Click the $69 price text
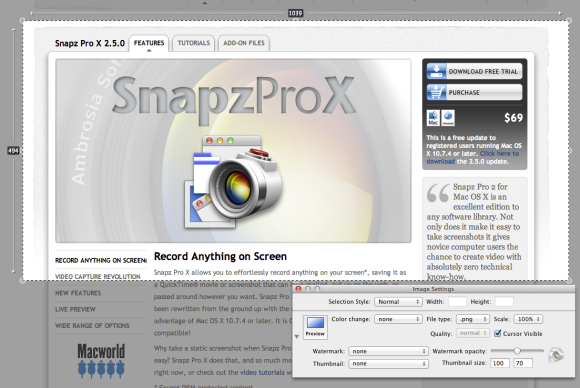The width and height of the screenshot is (580, 388). pos(513,118)
